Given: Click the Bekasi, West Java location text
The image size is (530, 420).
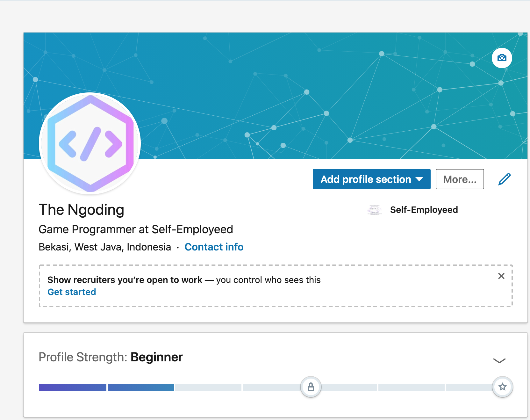Looking at the screenshot, I should [105, 247].
